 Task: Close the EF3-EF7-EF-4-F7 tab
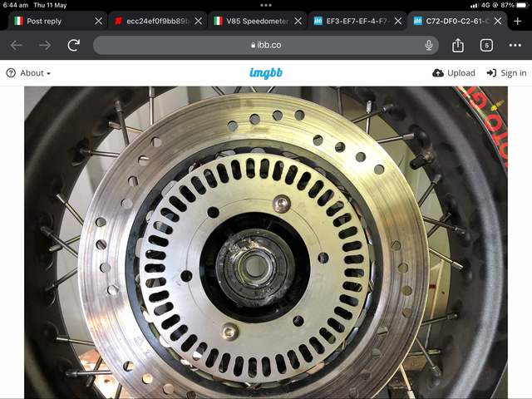coord(398,21)
